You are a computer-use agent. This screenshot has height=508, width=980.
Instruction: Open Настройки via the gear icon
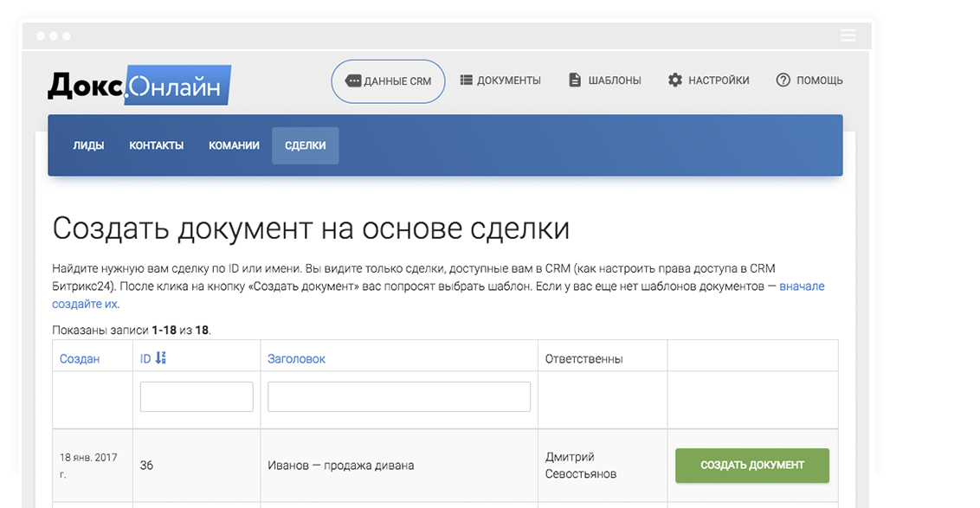pyautogui.click(x=674, y=79)
